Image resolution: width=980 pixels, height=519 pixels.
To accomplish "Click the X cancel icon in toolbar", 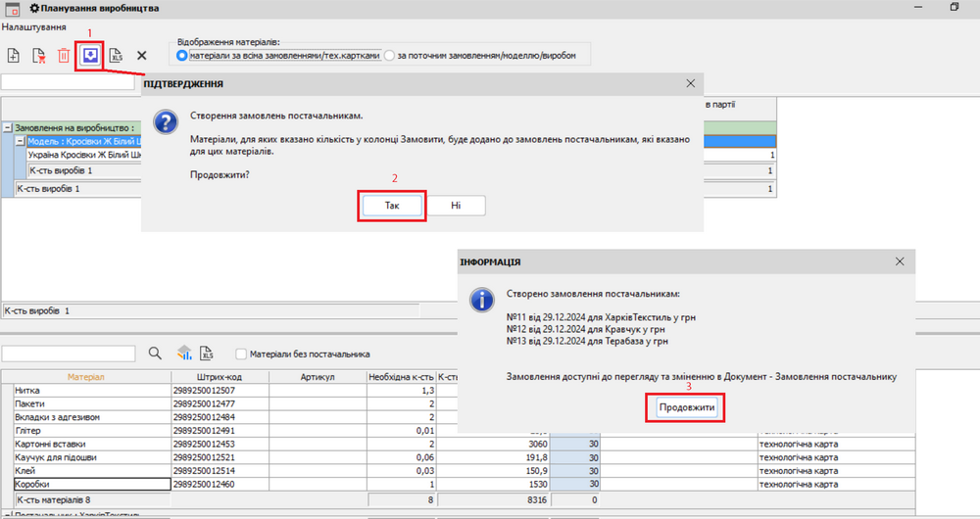I will (x=142, y=56).
